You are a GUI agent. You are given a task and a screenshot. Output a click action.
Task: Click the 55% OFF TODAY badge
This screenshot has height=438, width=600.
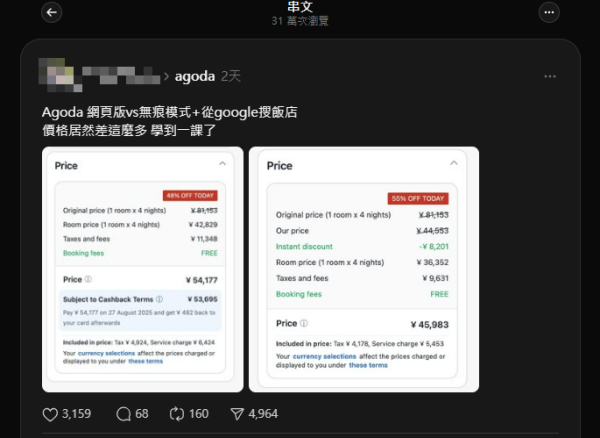point(418,199)
